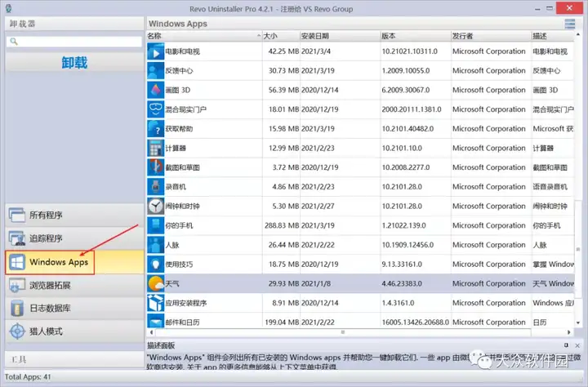Viewport: 588px width, 387px height.
Task: Select the 获取帮助 app icon
Action: pos(155,129)
